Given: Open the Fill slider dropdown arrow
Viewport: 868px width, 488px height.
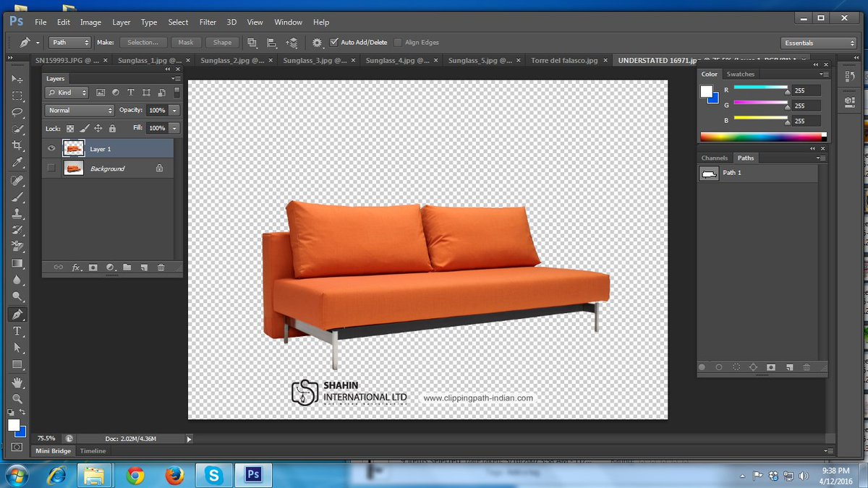Looking at the screenshot, I should 174,128.
